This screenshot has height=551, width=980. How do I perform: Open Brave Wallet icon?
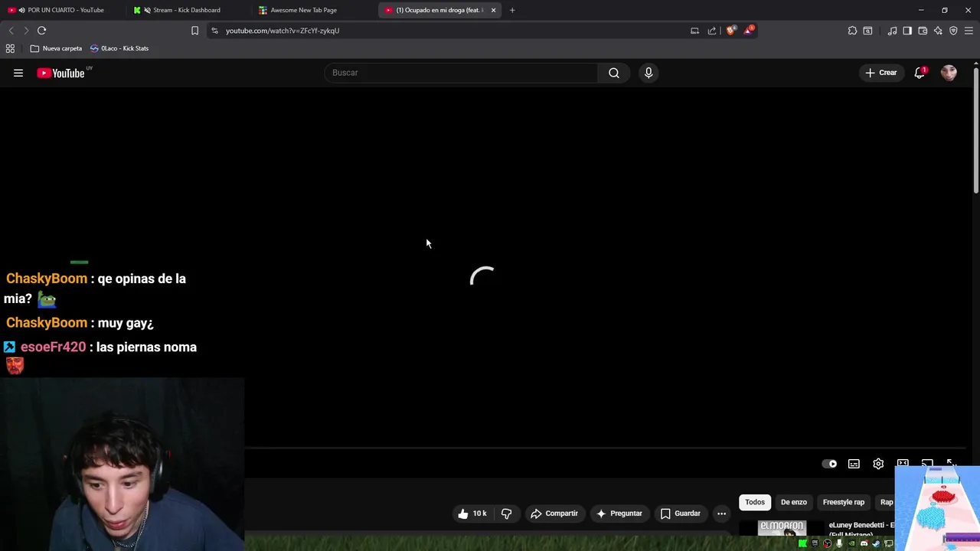923,31
